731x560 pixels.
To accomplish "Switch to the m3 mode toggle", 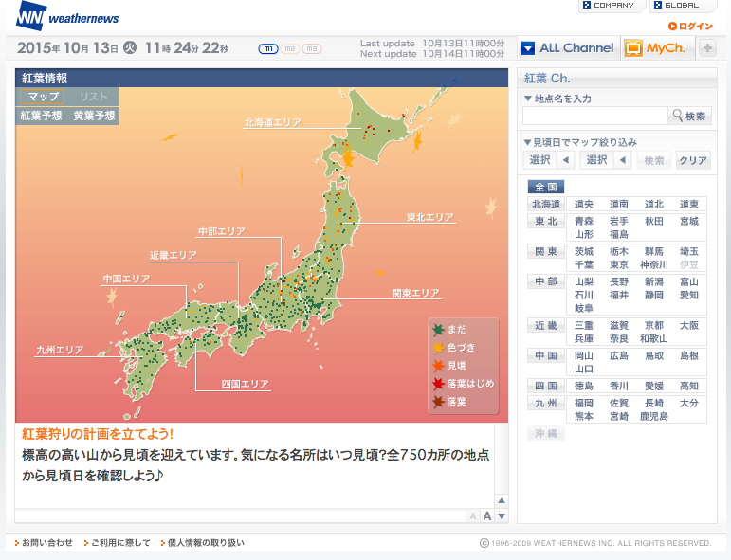I will click(x=312, y=48).
